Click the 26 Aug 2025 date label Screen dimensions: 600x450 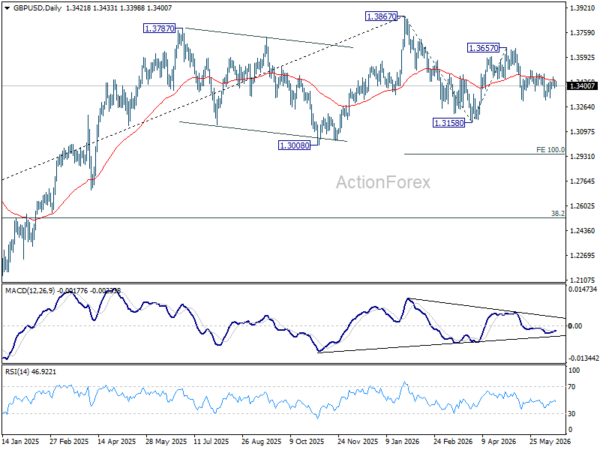(x=261, y=442)
